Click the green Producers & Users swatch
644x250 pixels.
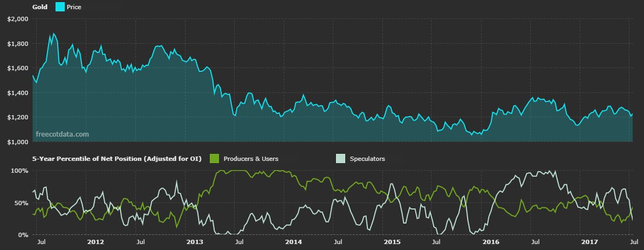(x=214, y=158)
